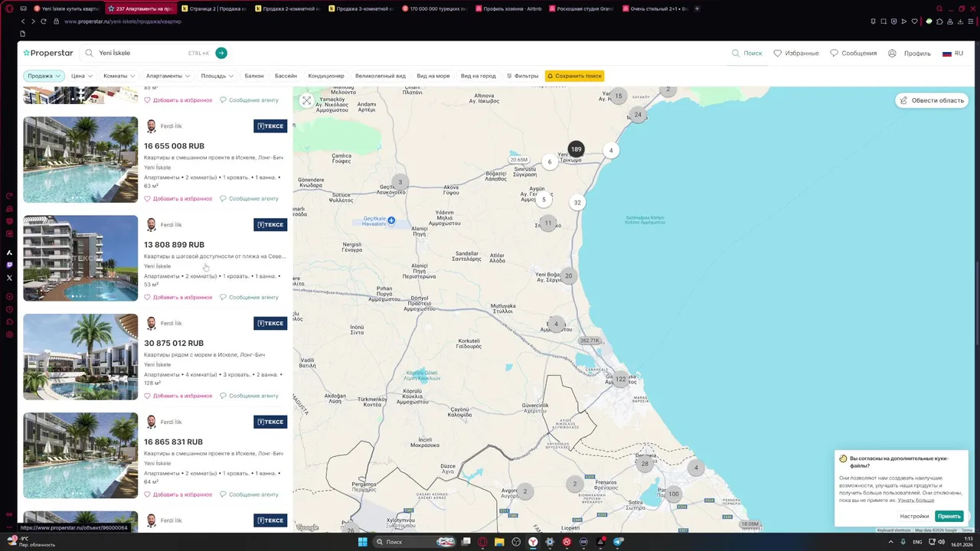Click the 20.65M price marker
Screen dimensions: 980x551
(x=519, y=160)
